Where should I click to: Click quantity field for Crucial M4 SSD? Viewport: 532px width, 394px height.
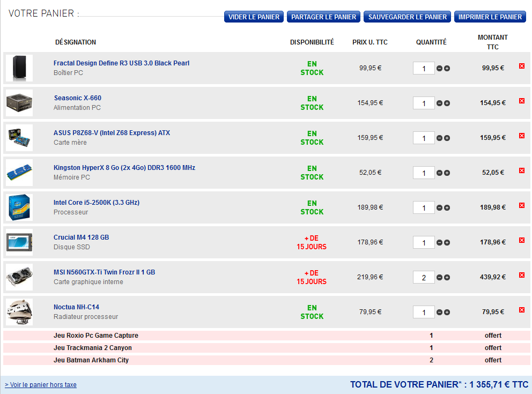tap(424, 243)
